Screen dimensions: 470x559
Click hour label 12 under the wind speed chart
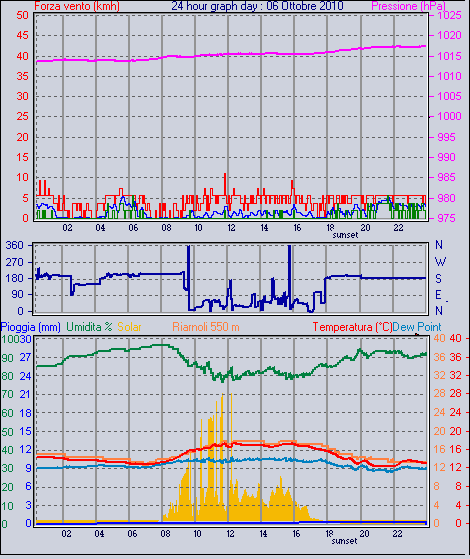coord(231,227)
